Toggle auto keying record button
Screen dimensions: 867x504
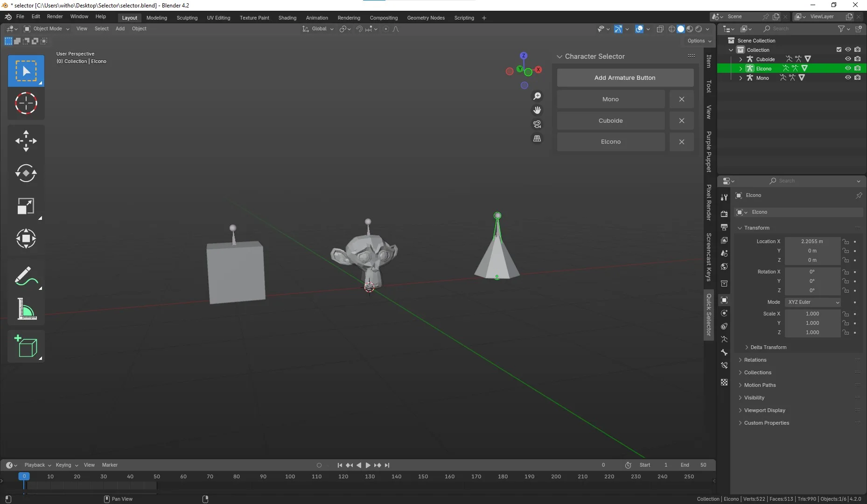pyautogui.click(x=319, y=465)
